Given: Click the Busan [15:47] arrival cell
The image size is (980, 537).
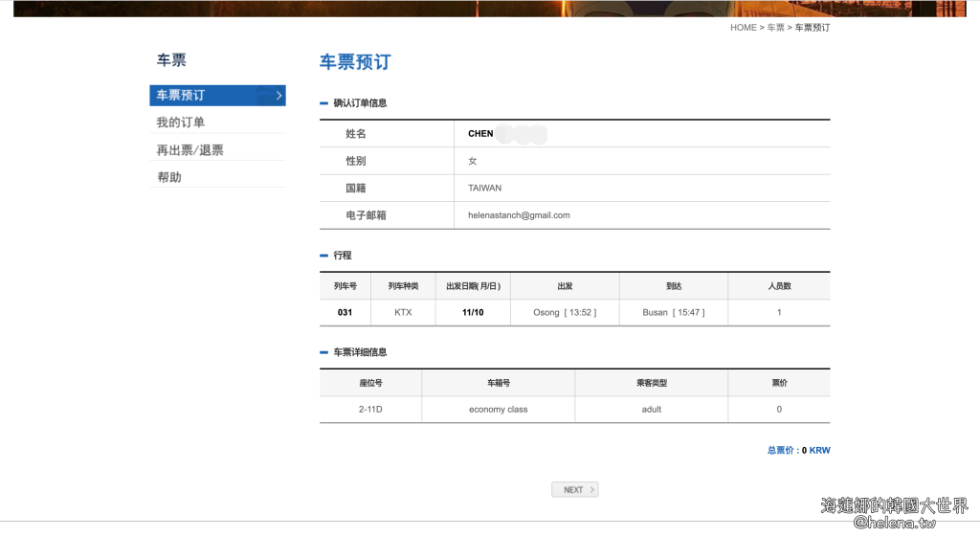Looking at the screenshot, I should click(x=673, y=312).
